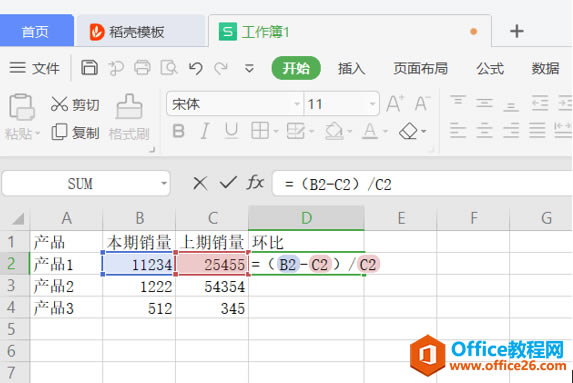Image resolution: width=573 pixels, height=383 pixels.
Task: Select column A header
Action: 66,218
